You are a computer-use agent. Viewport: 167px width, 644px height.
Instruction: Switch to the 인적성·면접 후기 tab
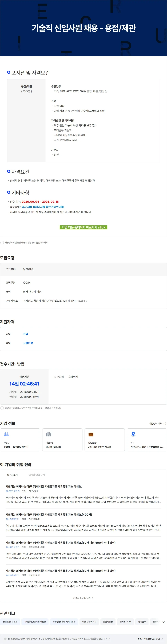[37, 474]
